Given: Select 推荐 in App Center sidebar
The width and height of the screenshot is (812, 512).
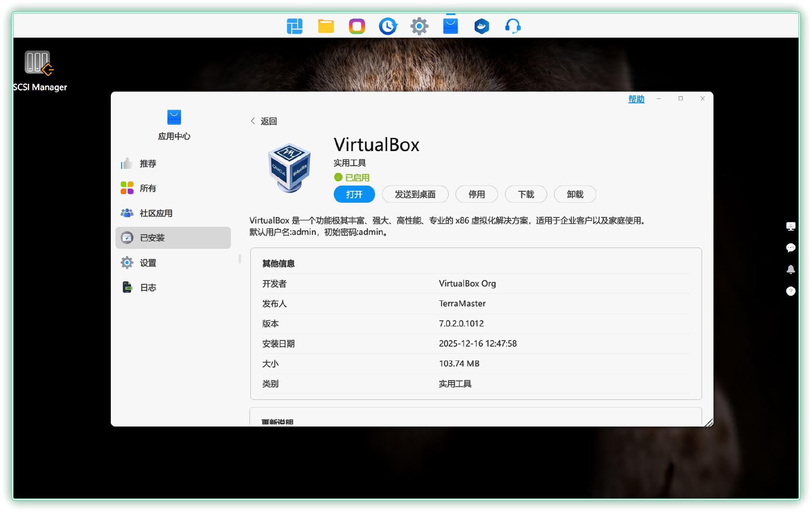Looking at the screenshot, I should coord(148,164).
